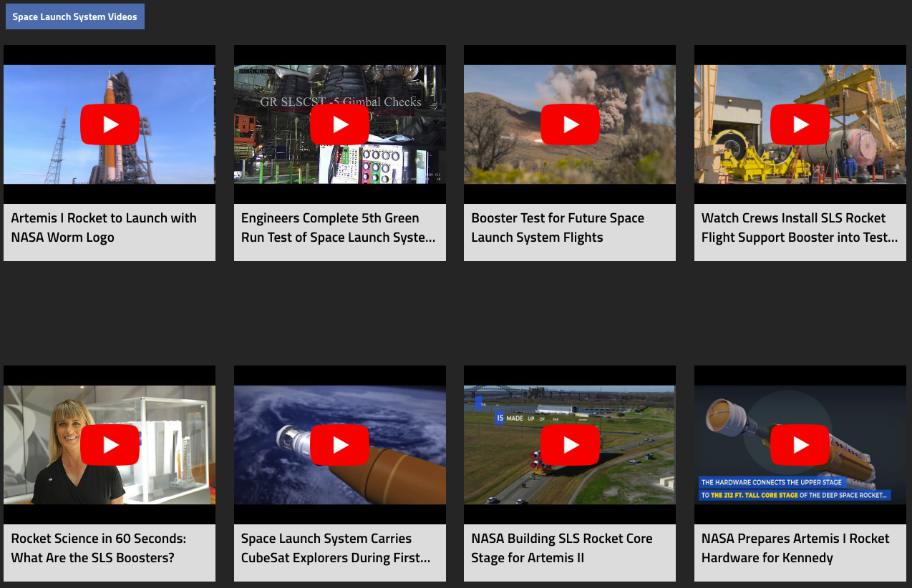Play the 5th Green Run Test video

340,124
